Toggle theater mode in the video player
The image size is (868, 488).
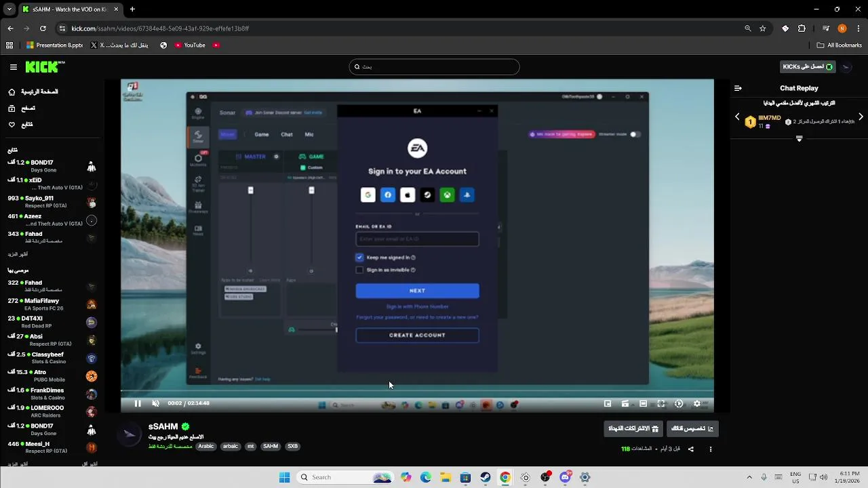coord(643,403)
